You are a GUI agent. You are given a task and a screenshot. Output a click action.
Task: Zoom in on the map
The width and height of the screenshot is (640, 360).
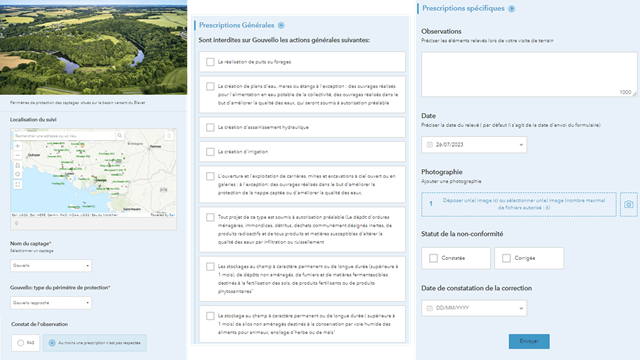tap(18, 146)
